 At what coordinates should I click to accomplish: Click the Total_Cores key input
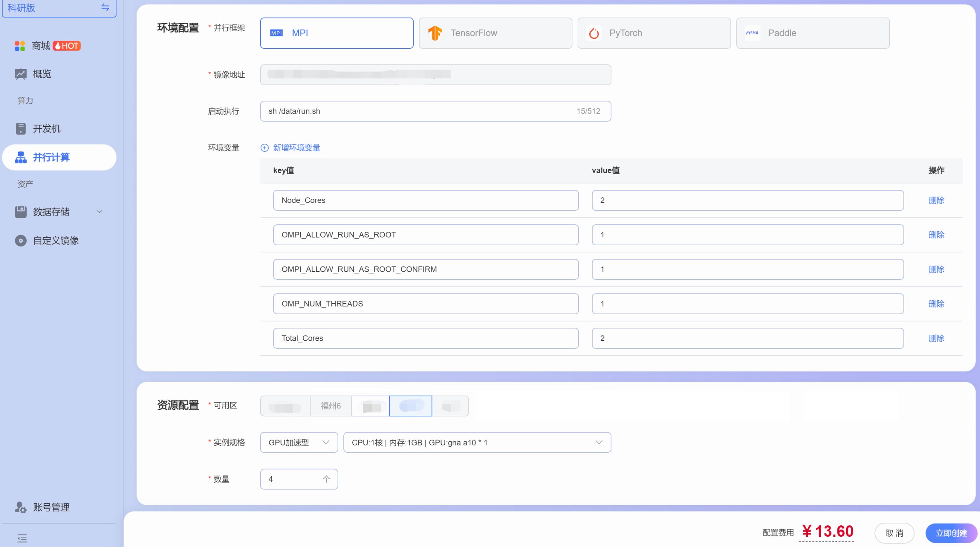(x=426, y=338)
